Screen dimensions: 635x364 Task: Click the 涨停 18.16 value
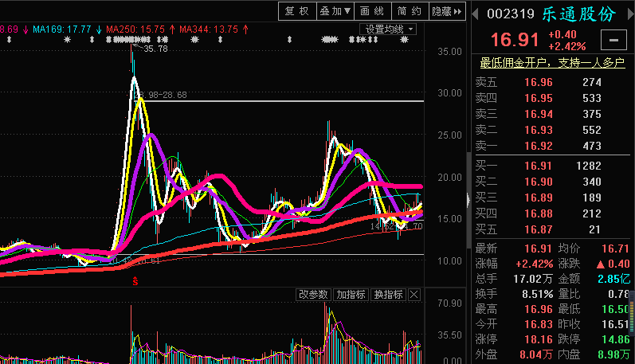coord(539,339)
